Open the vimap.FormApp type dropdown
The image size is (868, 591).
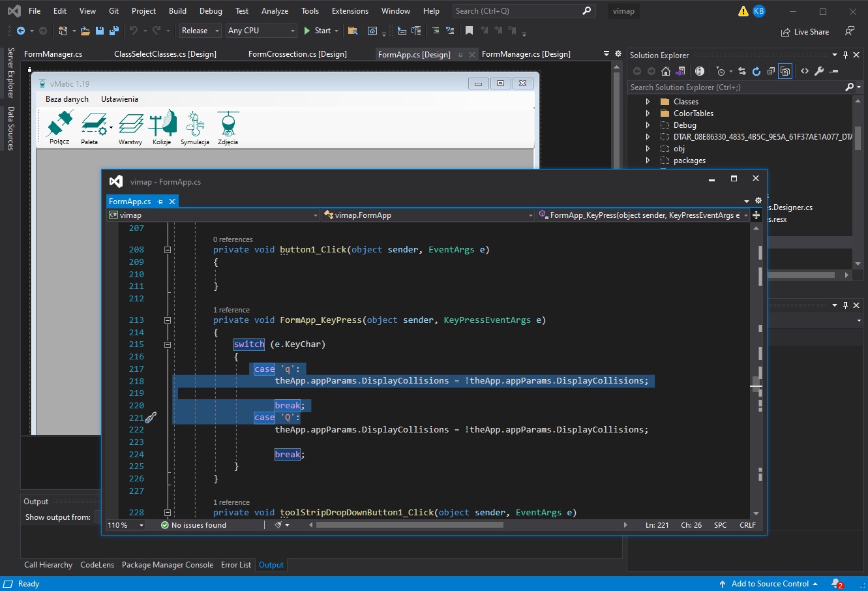pyautogui.click(x=428, y=215)
